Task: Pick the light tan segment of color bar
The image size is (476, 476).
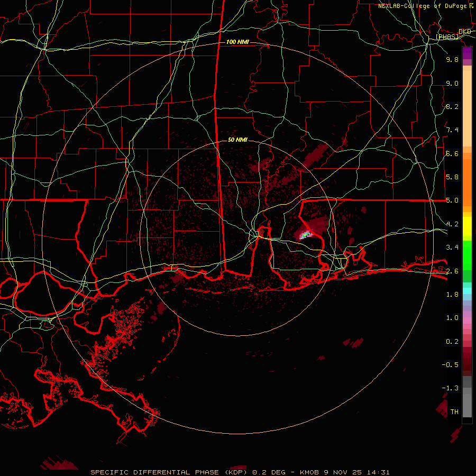Action: (467, 108)
